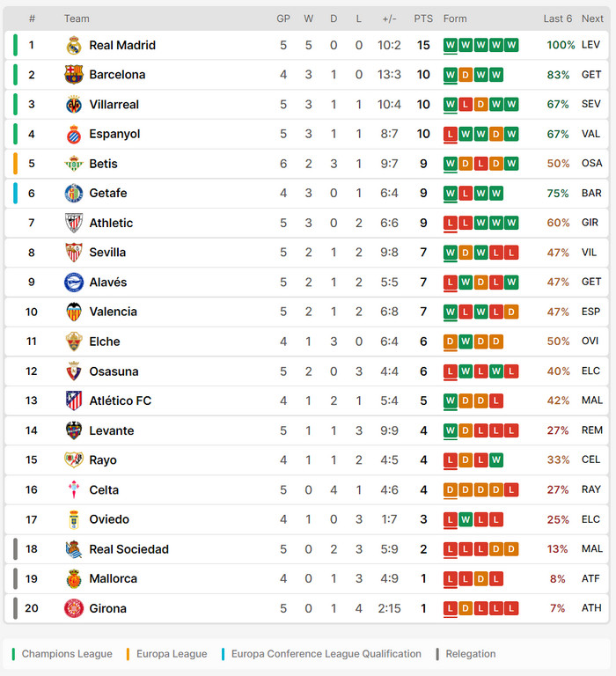Click the Barcelona club crest
616x676 pixels.
pyautogui.click(x=74, y=75)
